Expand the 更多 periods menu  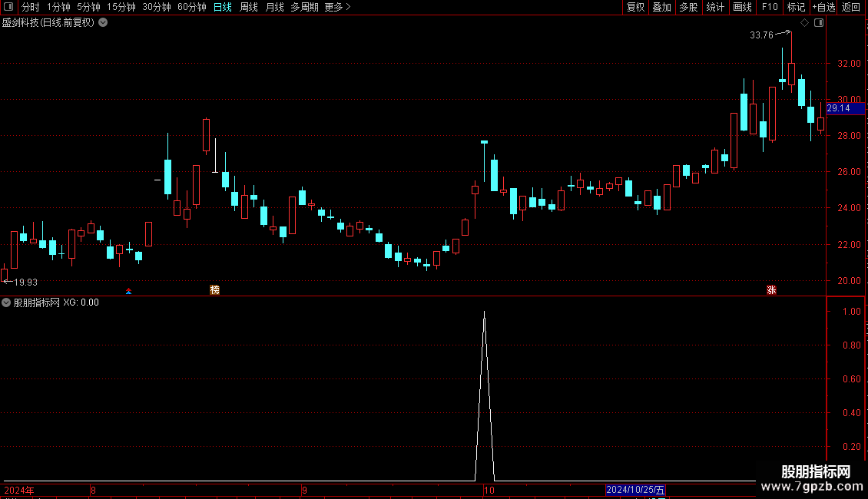337,7
